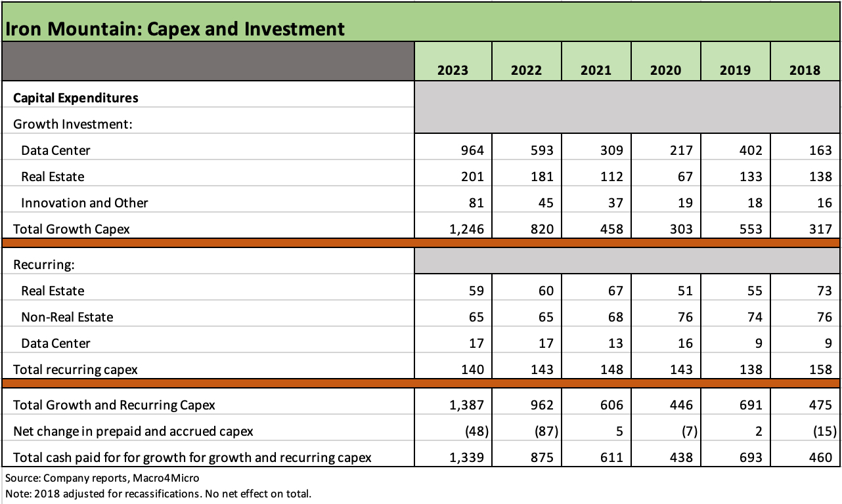The width and height of the screenshot is (842, 504).
Task: Click the 'Innovation and Other' row label
Action: 85,203
